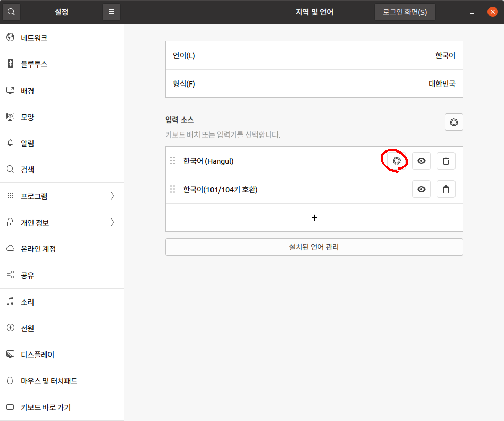The height and width of the screenshot is (421, 504).
Task: Close the settings window
Action: point(493,12)
